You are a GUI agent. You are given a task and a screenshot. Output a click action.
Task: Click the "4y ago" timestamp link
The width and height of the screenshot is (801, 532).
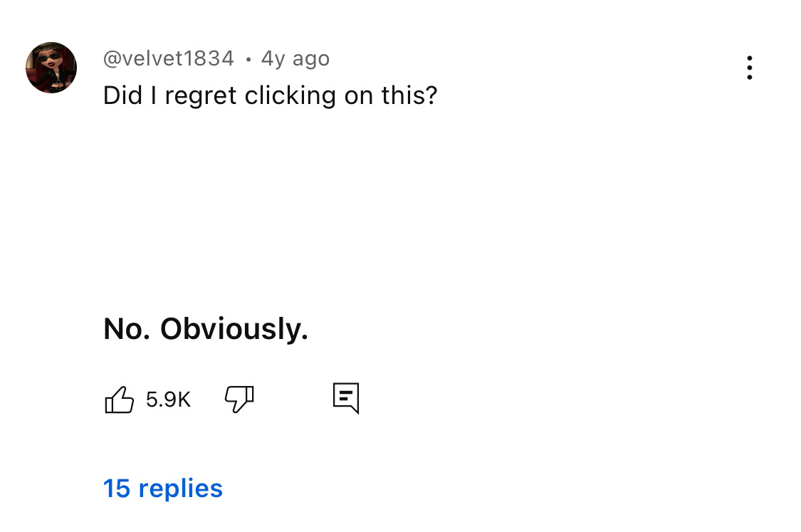(x=295, y=58)
